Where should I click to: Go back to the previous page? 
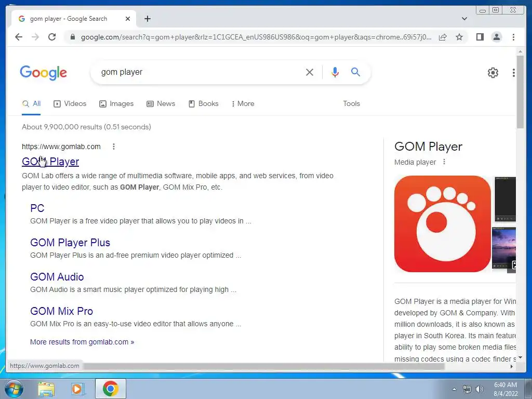tap(19, 37)
